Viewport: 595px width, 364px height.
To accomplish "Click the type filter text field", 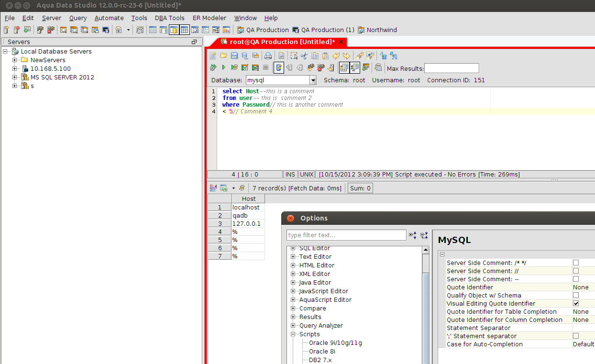I will click(x=346, y=235).
